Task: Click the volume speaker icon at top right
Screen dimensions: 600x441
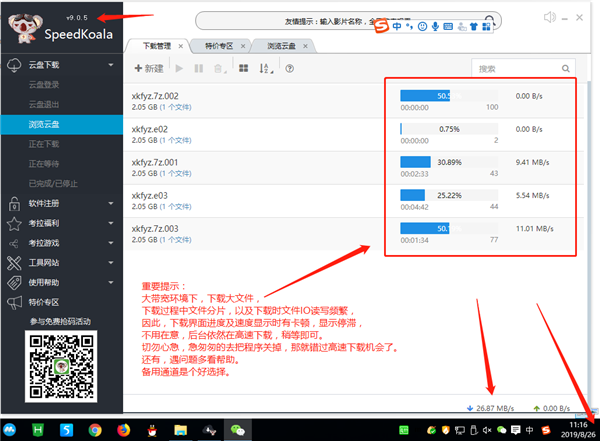Action: pyautogui.click(x=548, y=17)
